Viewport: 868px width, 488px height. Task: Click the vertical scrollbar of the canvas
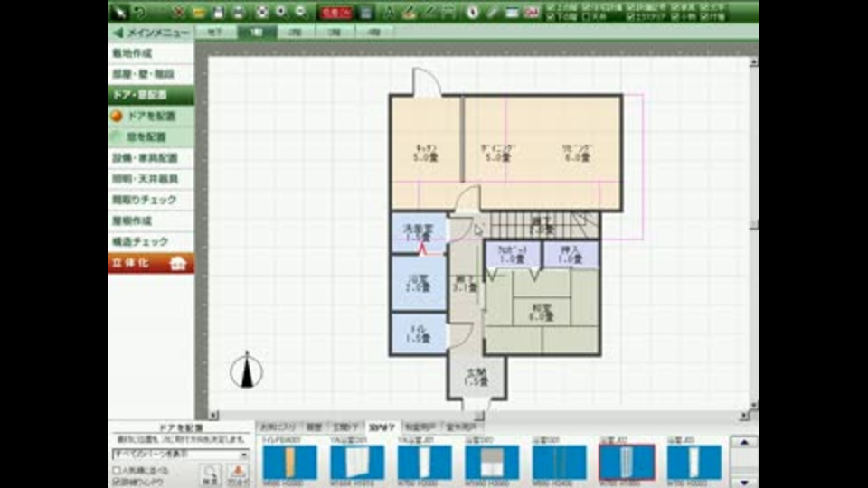point(753,232)
